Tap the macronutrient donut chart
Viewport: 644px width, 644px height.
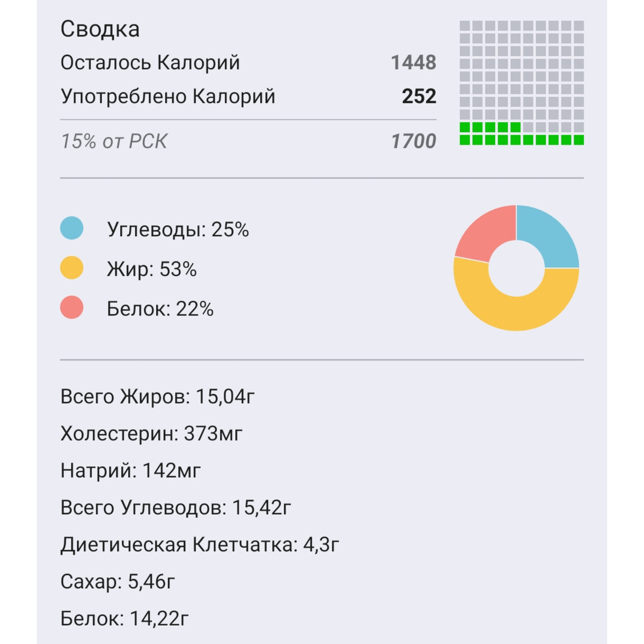coord(516,268)
